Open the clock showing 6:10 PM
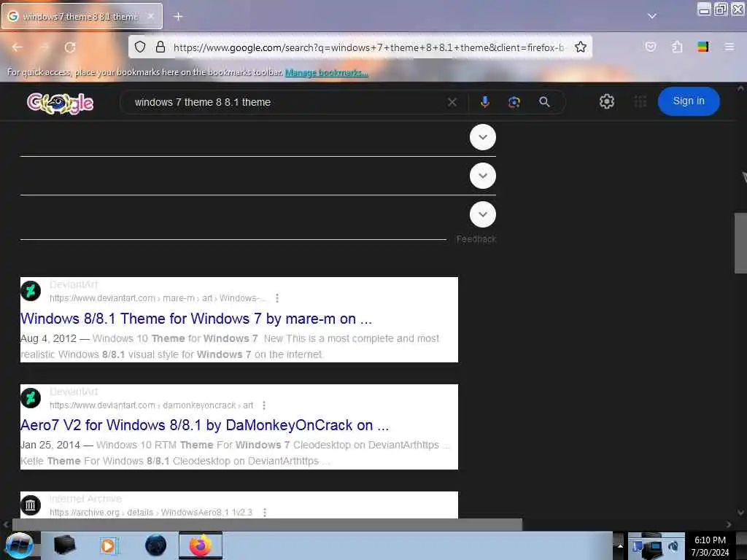 tap(710, 546)
